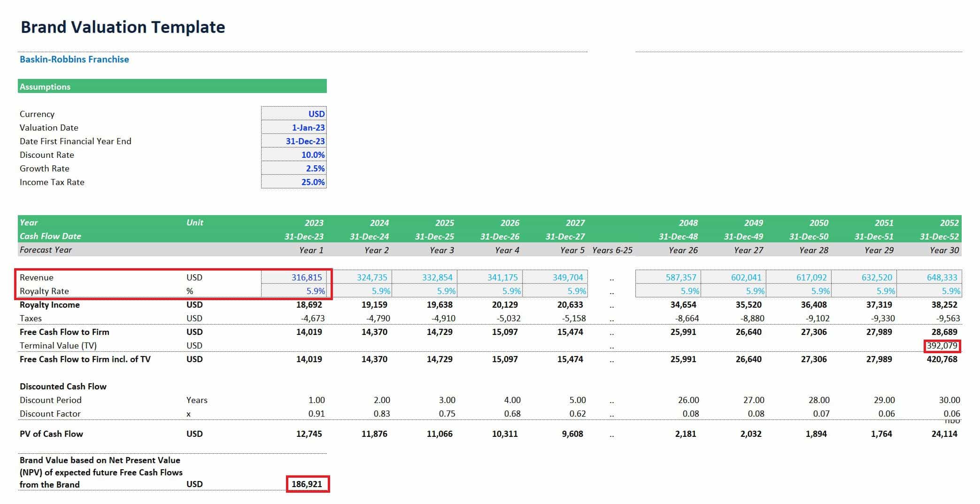Click the Royalty Income value 18,692

(x=309, y=304)
